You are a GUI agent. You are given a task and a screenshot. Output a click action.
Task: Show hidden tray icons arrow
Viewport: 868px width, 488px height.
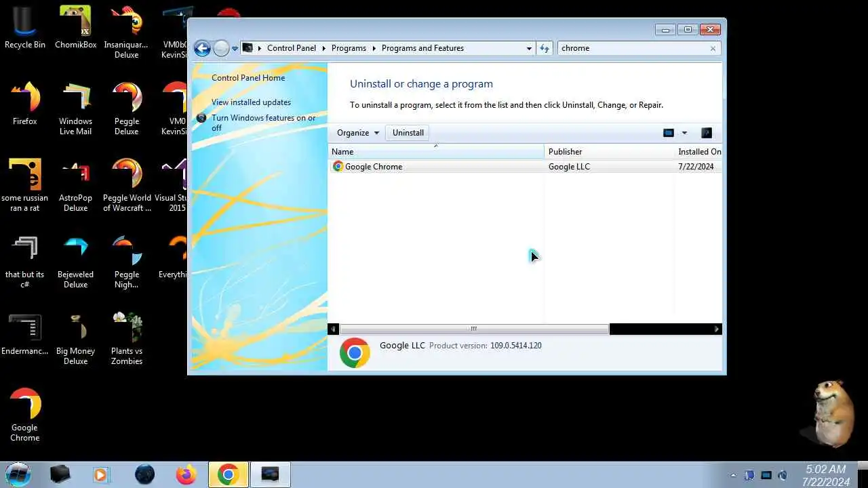(733, 475)
